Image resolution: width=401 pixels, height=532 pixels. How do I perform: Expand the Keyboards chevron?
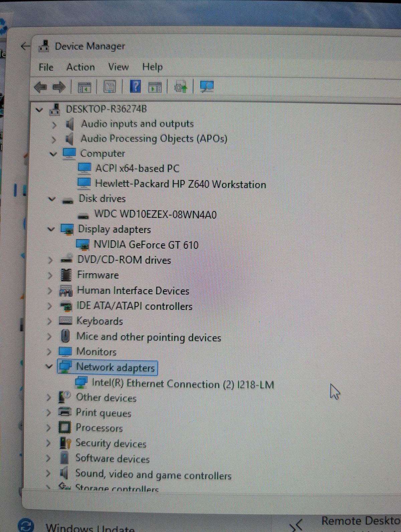click(x=49, y=322)
